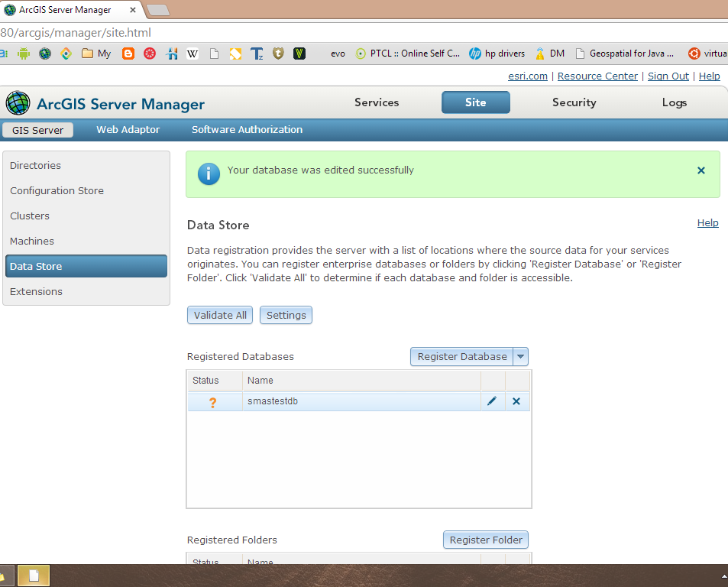Click the PTCL Online Self Care bookmark icon

pos(359,54)
